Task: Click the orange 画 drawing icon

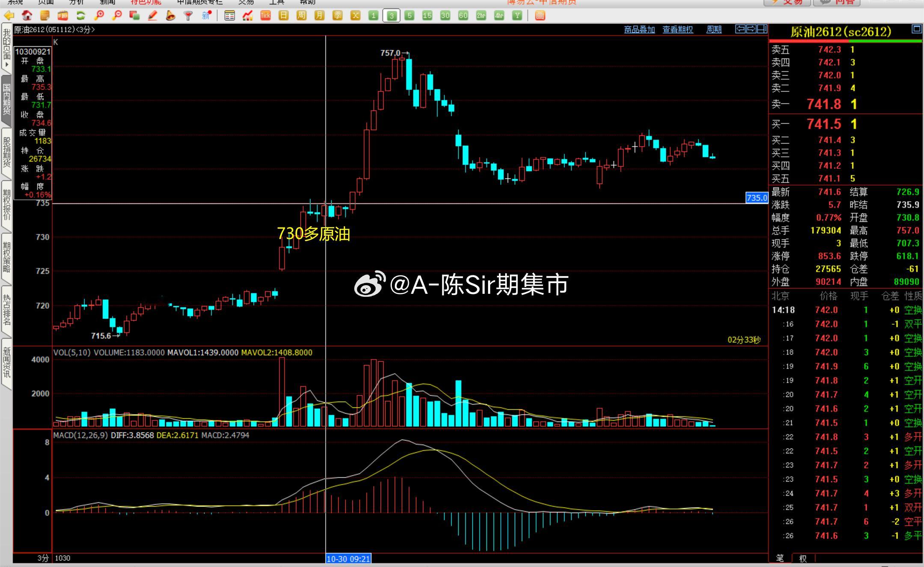Action: [x=540, y=16]
